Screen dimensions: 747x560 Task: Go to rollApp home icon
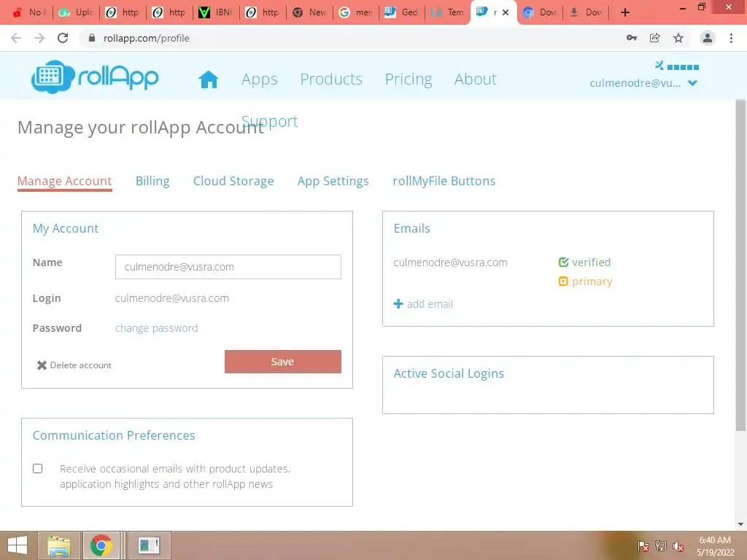[x=208, y=79]
